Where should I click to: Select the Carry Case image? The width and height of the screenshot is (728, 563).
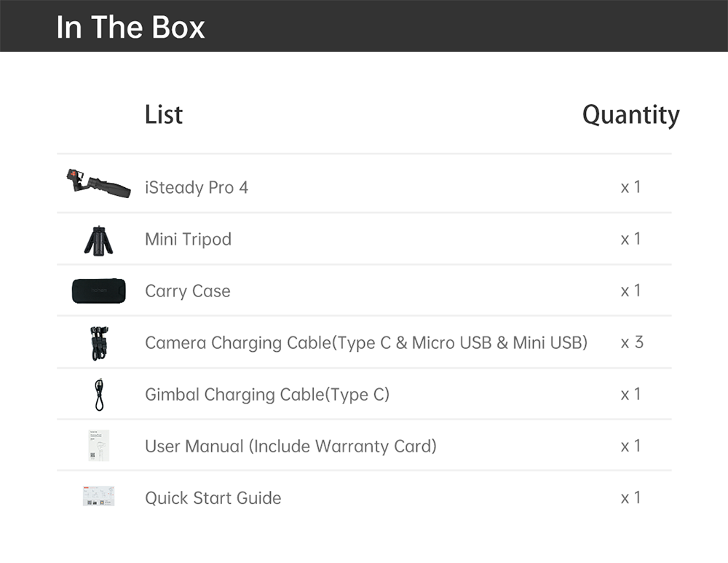click(98, 291)
